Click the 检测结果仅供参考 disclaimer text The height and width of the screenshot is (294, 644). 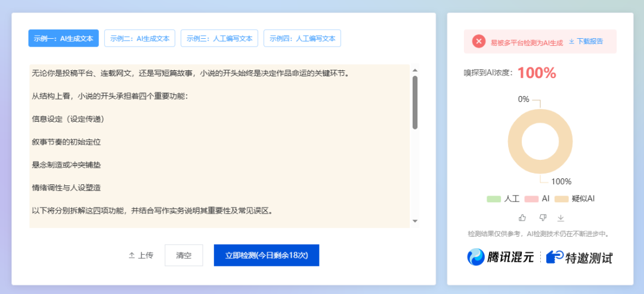point(540,234)
